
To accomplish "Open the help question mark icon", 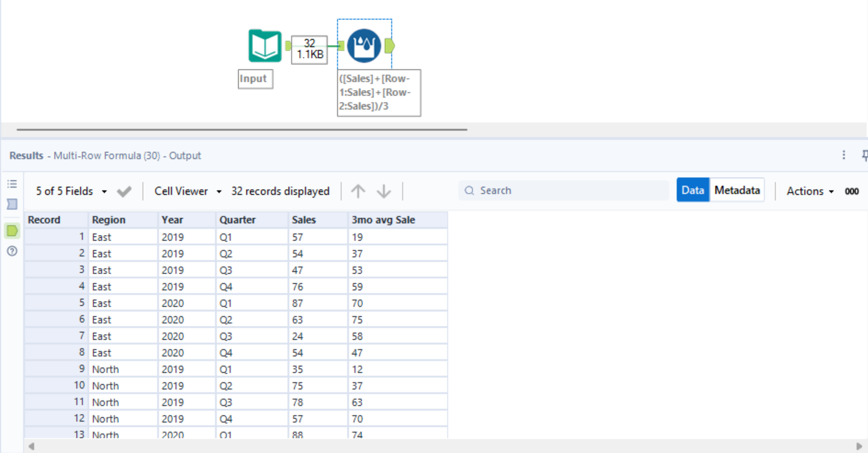I will click(x=12, y=251).
